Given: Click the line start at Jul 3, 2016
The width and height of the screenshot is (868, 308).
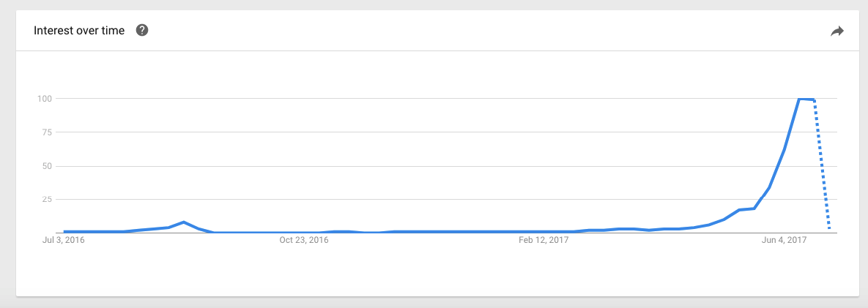Looking at the screenshot, I should click(65, 232).
